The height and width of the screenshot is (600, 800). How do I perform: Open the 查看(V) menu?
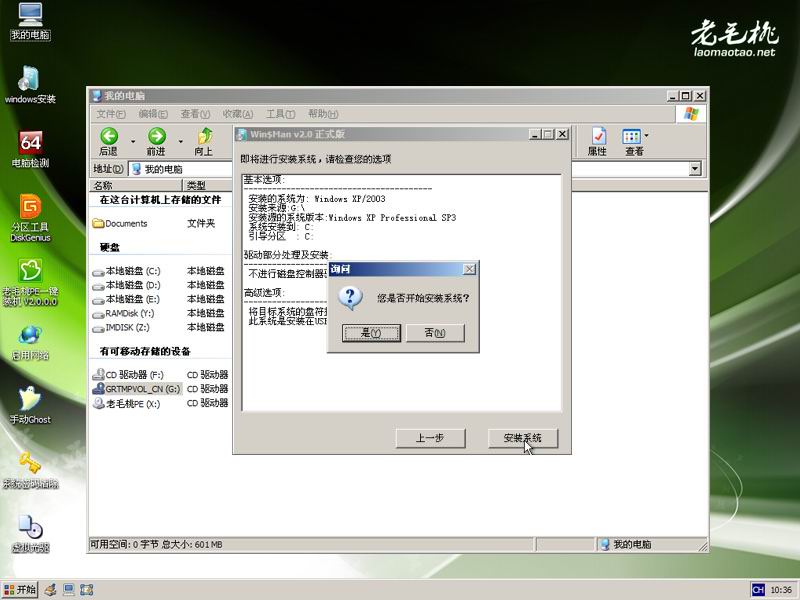tap(195, 114)
